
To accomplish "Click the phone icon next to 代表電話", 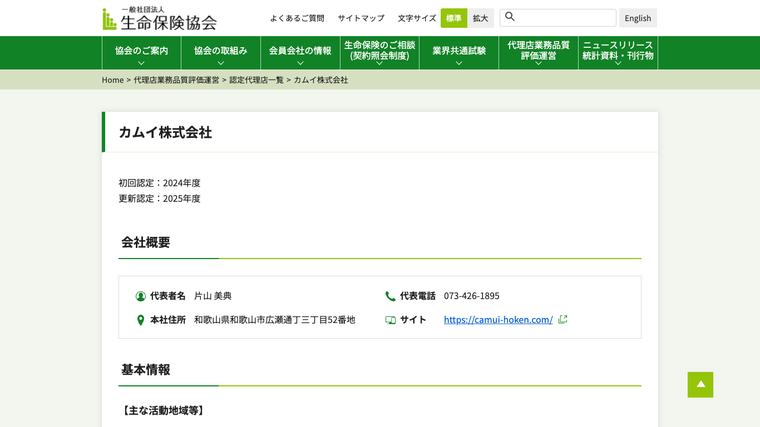I will pos(390,296).
